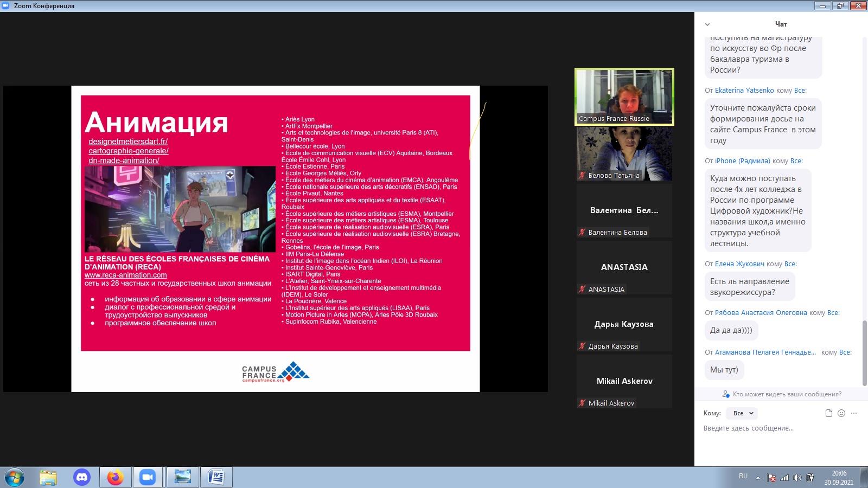Click the file attachment icon in chat
Viewport: 868px width, 488px height.
pyautogui.click(x=828, y=413)
